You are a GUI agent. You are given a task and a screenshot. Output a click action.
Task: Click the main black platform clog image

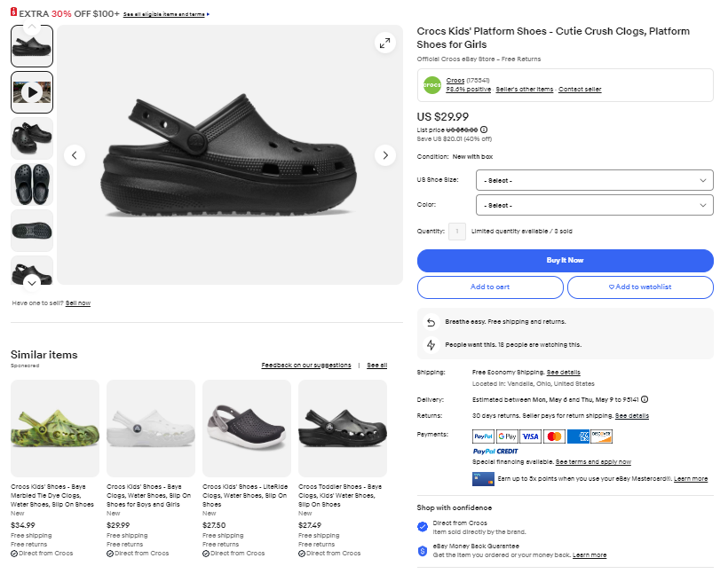click(x=230, y=155)
